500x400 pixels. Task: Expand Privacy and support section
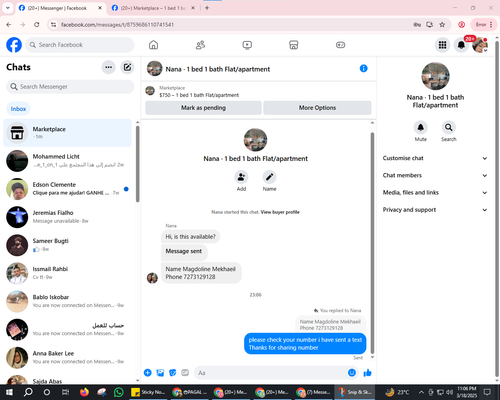tap(435, 210)
